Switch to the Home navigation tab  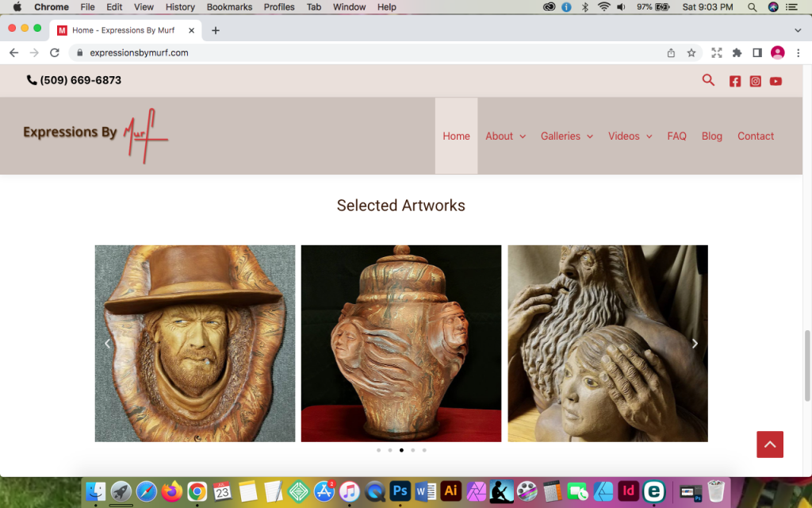tap(456, 136)
